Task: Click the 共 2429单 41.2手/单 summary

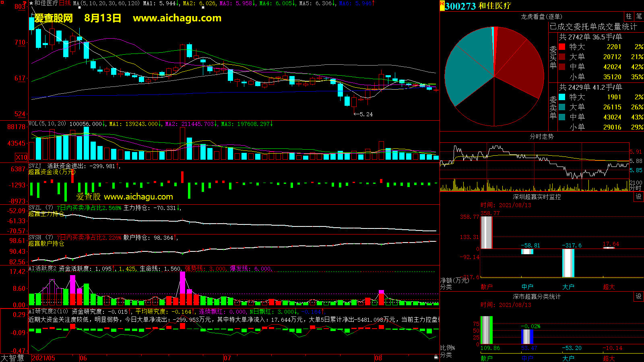Action: 590,87
